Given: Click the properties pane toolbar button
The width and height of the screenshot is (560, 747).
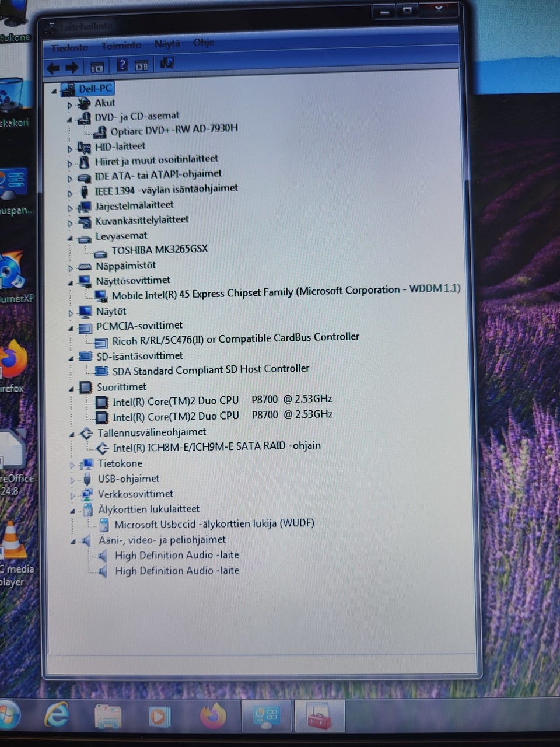Looking at the screenshot, I should pos(141,65).
